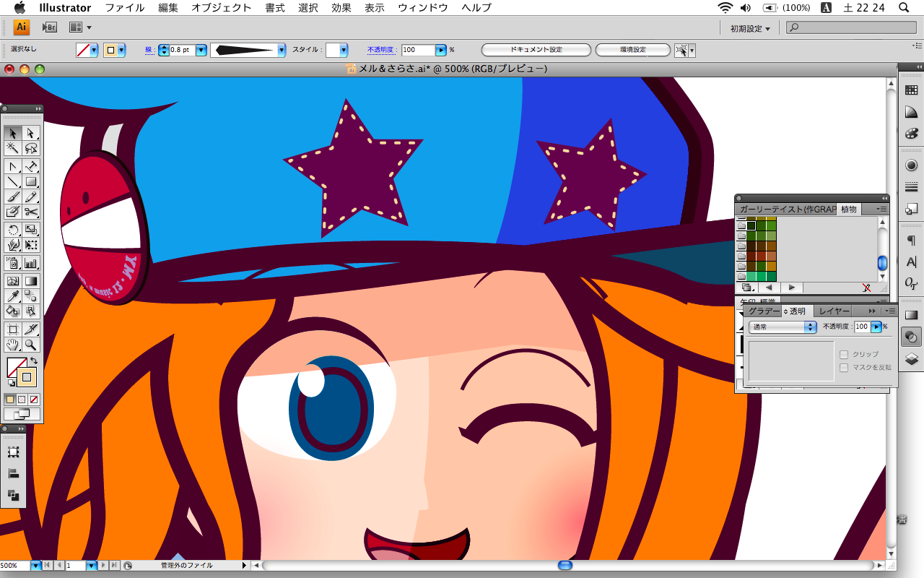Click the ドキュメント設定 button
The height and width of the screenshot is (578, 924).
pos(536,50)
